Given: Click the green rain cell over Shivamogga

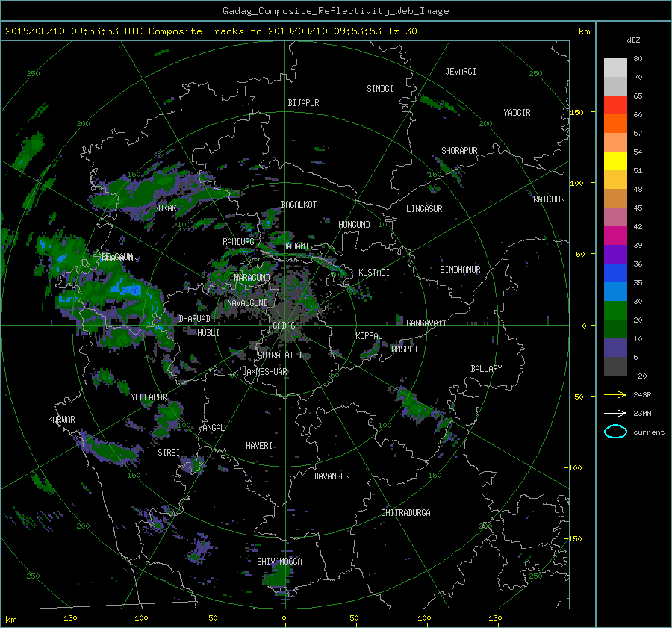Looking at the screenshot, I should [278, 577].
